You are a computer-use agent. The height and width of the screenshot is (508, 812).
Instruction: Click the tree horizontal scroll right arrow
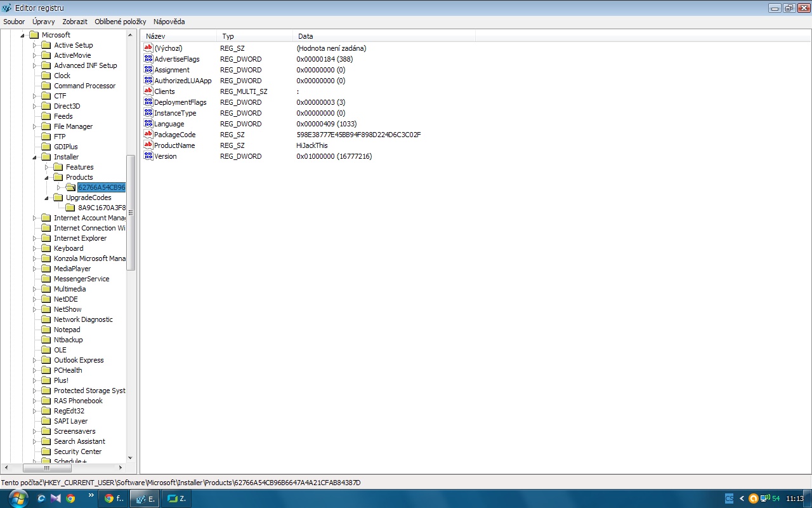point(122,468)
